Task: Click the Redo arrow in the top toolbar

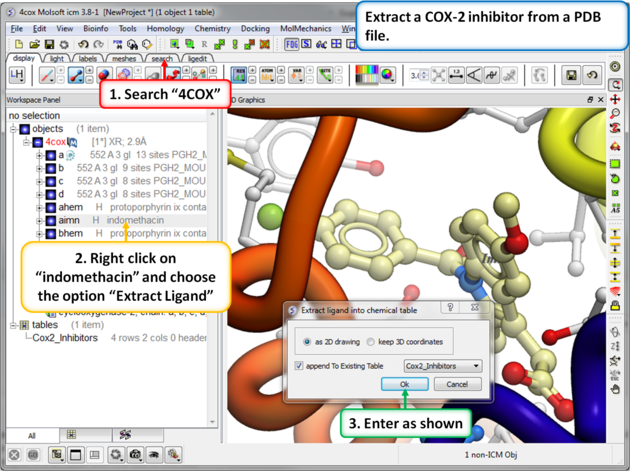Action: pos(98,44)
